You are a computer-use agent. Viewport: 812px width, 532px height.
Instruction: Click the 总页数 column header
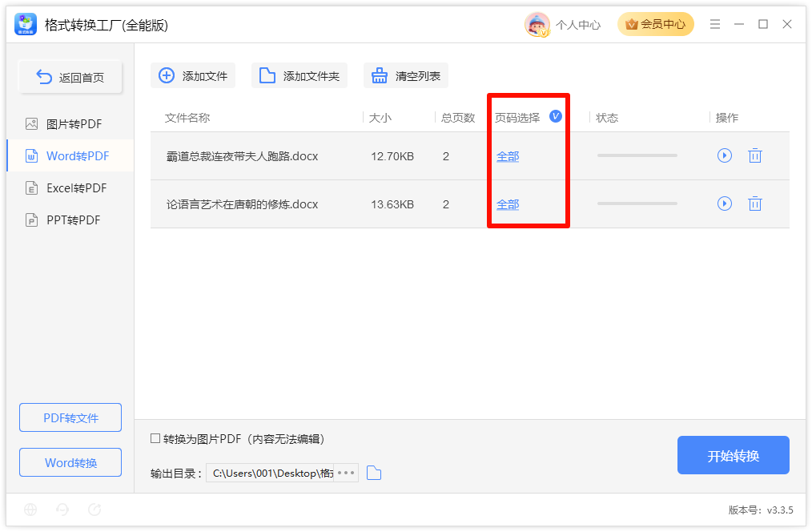tap(458, 118)
